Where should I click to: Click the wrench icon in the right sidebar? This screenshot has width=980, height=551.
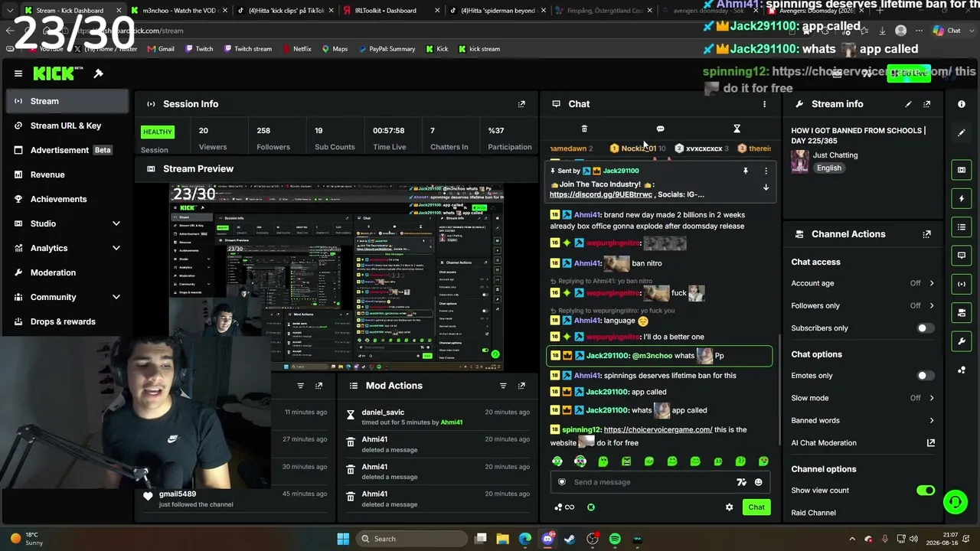(962, 341)
